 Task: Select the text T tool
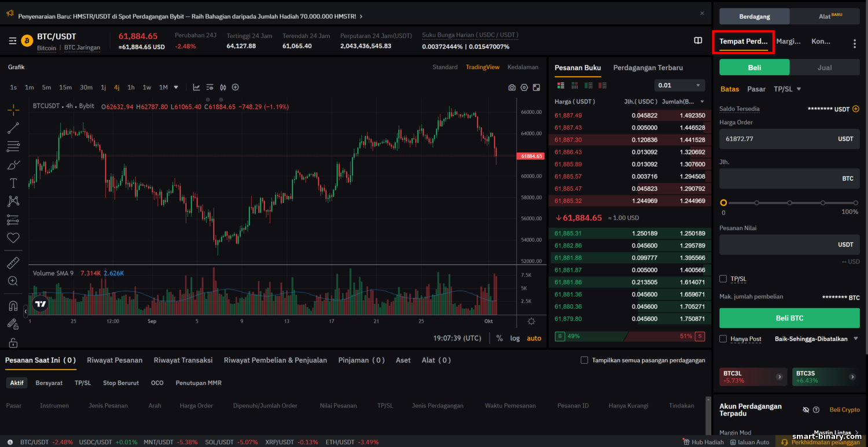[13, 183]
